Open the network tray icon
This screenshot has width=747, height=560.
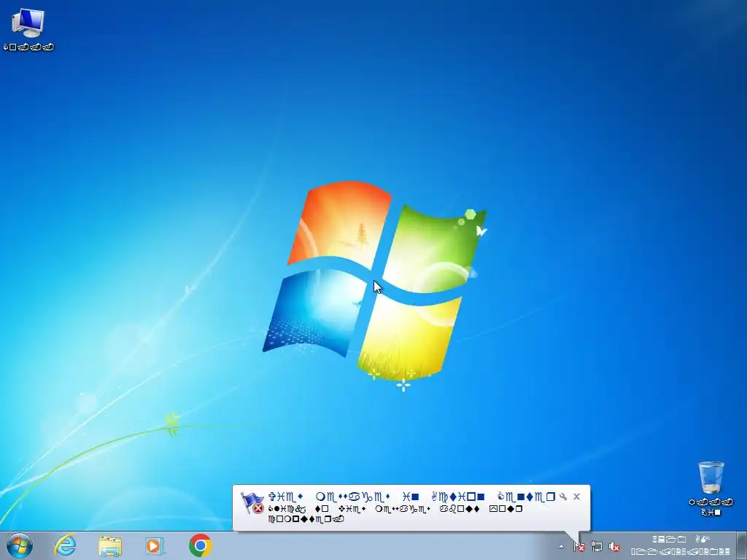pos(597,547)
